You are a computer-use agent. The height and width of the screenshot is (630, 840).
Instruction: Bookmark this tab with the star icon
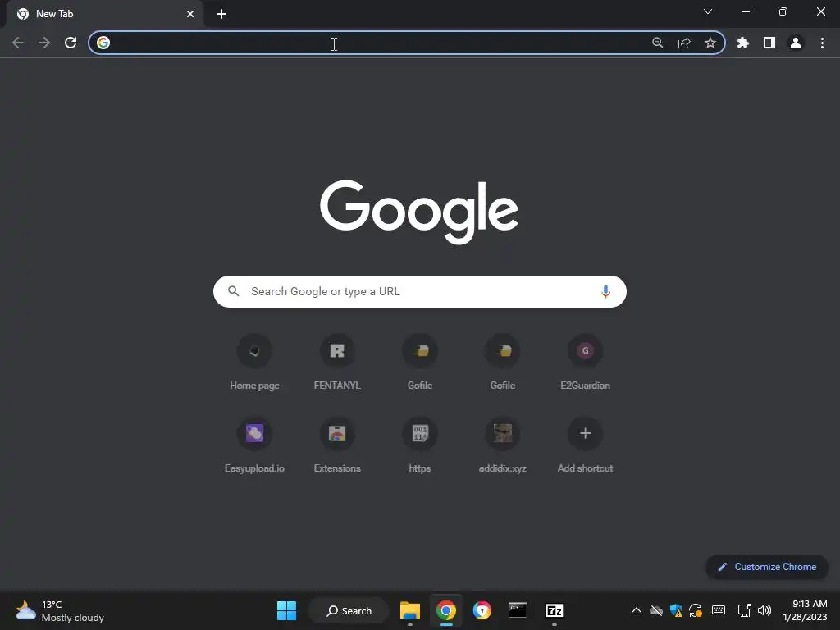tap(710, 43)
